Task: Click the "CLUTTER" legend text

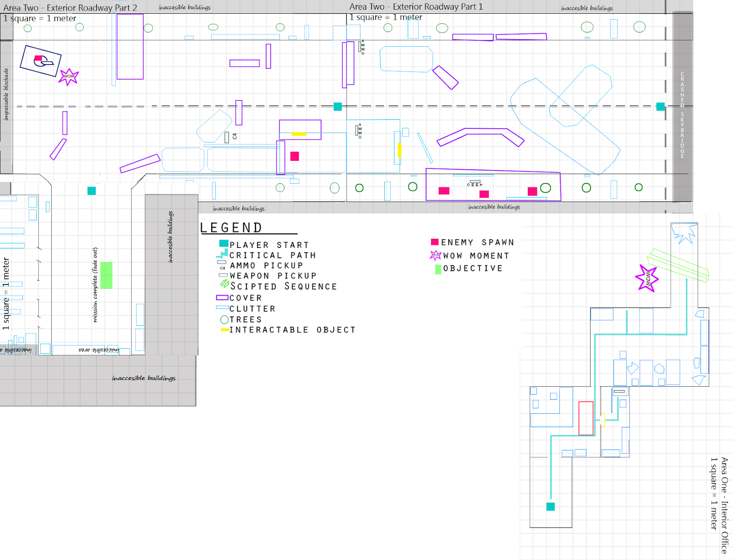Action: tap(252, 309)
